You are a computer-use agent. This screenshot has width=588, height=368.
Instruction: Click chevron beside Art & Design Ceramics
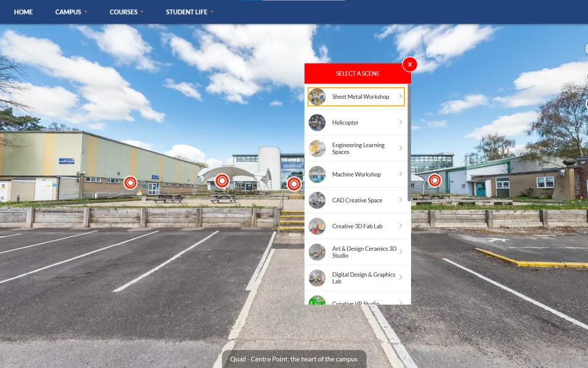(401, 251)
